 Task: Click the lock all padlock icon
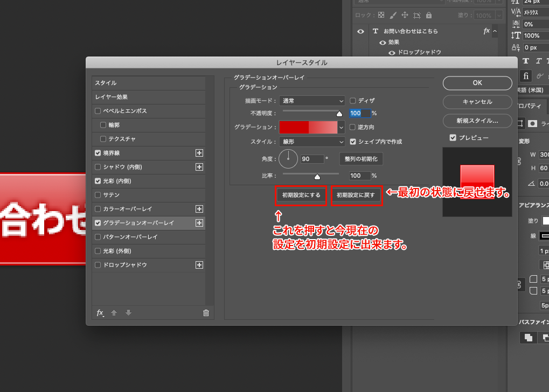[x=428, y=15]
